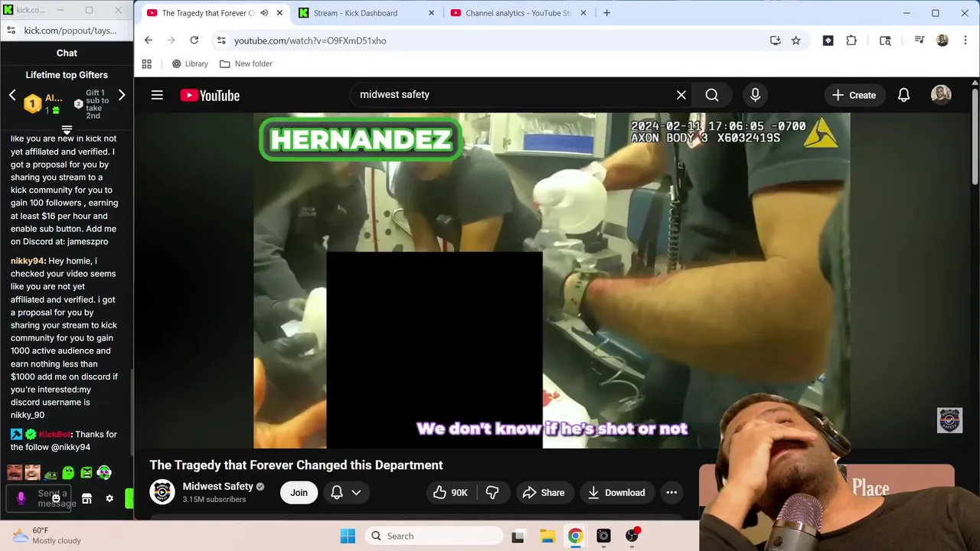Screen dimensions: 980x551
Task: Go back in Chrome
Action: coord(149,41)
